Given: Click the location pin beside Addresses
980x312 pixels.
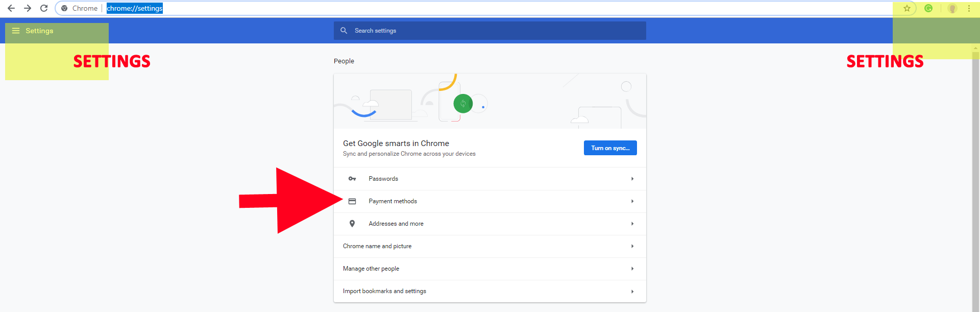Looking at the screenshot, I should pyautogui.click(x=352, y=224).
